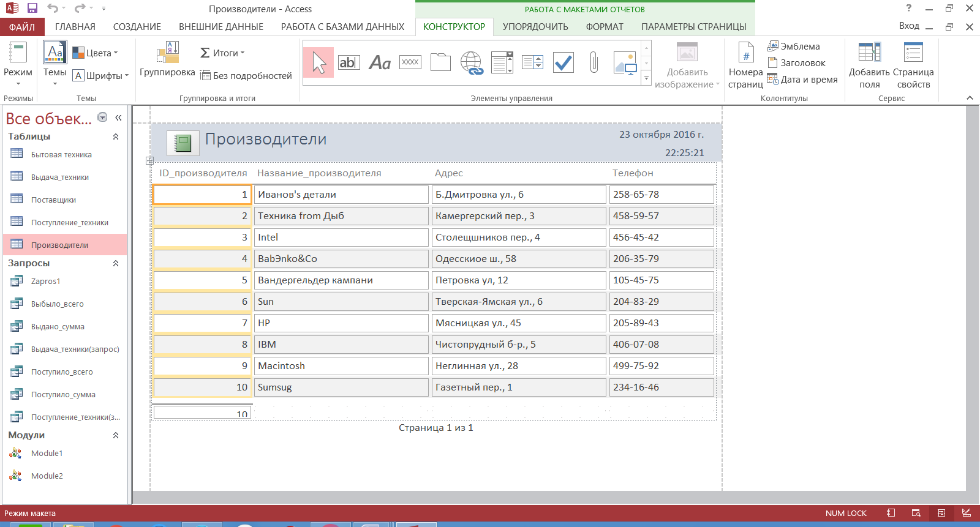Screen dimensions: 980x527
Task: Select the Поставщики table
Action: point(65,200)
